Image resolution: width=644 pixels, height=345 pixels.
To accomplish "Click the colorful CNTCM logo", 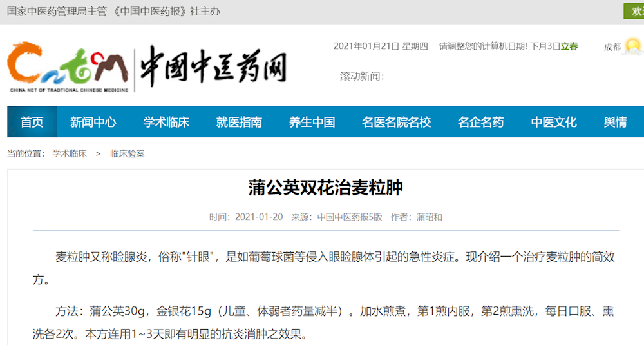I will [x=68, y=66].
